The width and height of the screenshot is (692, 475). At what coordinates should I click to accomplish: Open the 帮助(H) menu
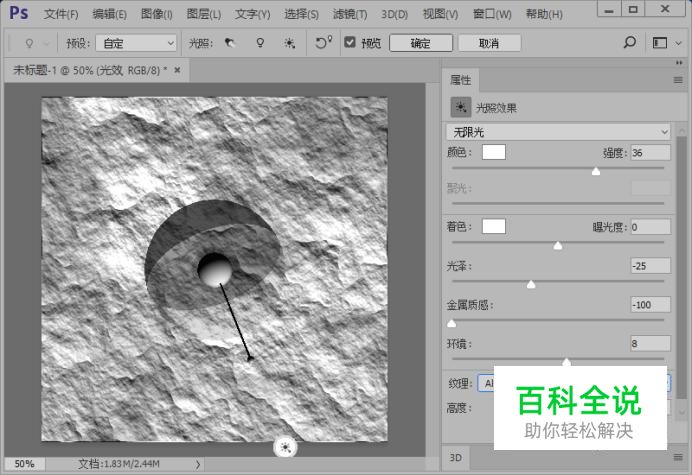(x=544, y=14)
